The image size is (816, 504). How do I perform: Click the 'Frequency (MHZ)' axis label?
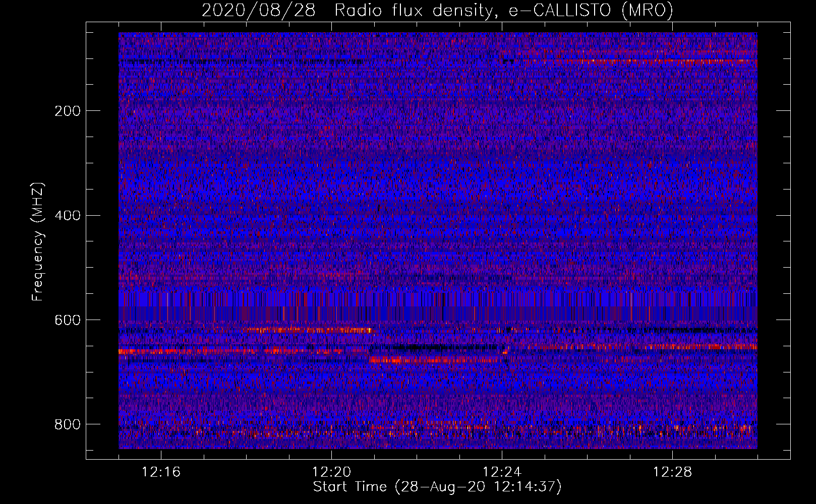tap(38, 241)
